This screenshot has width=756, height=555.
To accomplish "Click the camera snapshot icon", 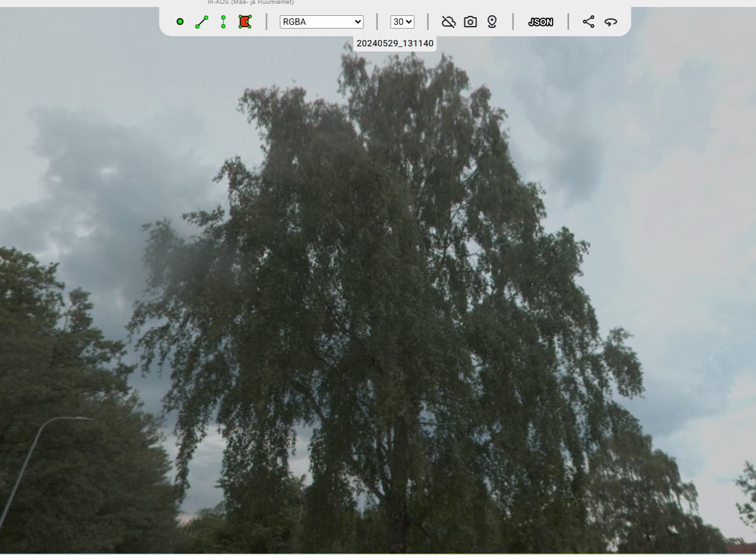I will pyautogui.click(x=470, y=22).
